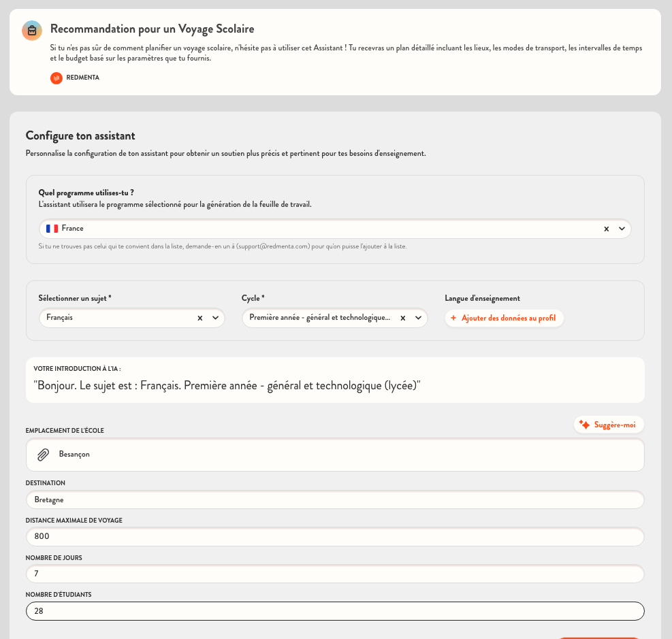The height and width of the screenshot is (639, 672).
Task: Click the sparkle icon on the Suggère-moi button
Action: click(x=584, y=425)
